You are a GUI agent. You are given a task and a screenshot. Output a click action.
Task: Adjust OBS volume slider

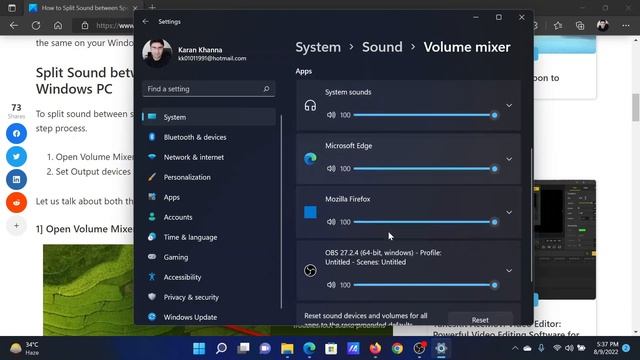pyautogui.click(x=425, y=285)
